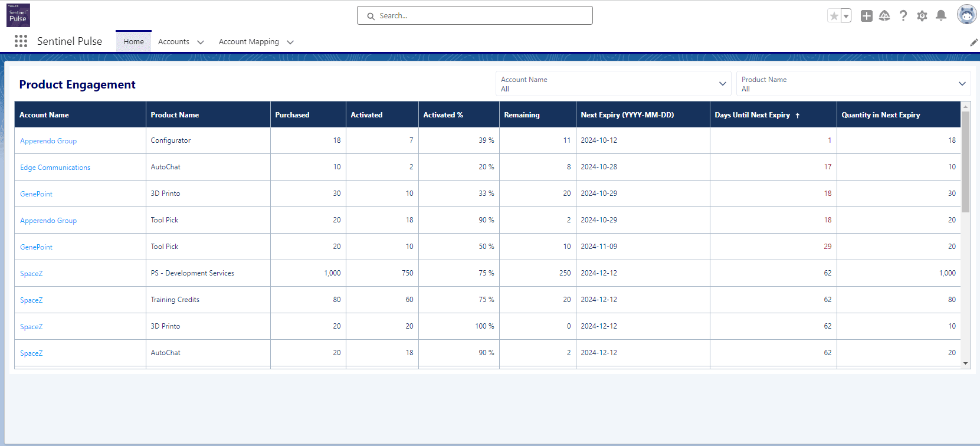Expand the Account Mapping chevron menu
The image size is (980, 446).
pyautogui.click(x=290, y=42)
